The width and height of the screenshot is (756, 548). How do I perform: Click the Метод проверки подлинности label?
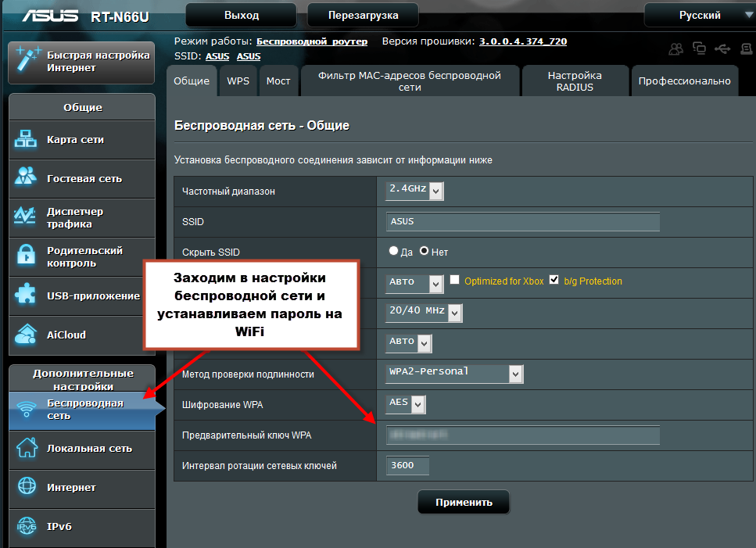pos(248,374)
